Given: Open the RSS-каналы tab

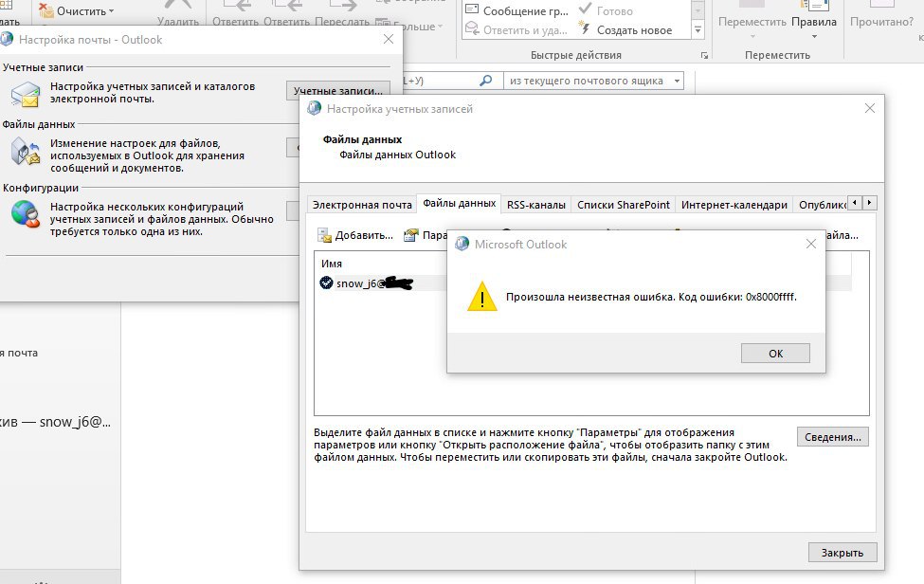Looking at the screenshot, I should 536,205.
